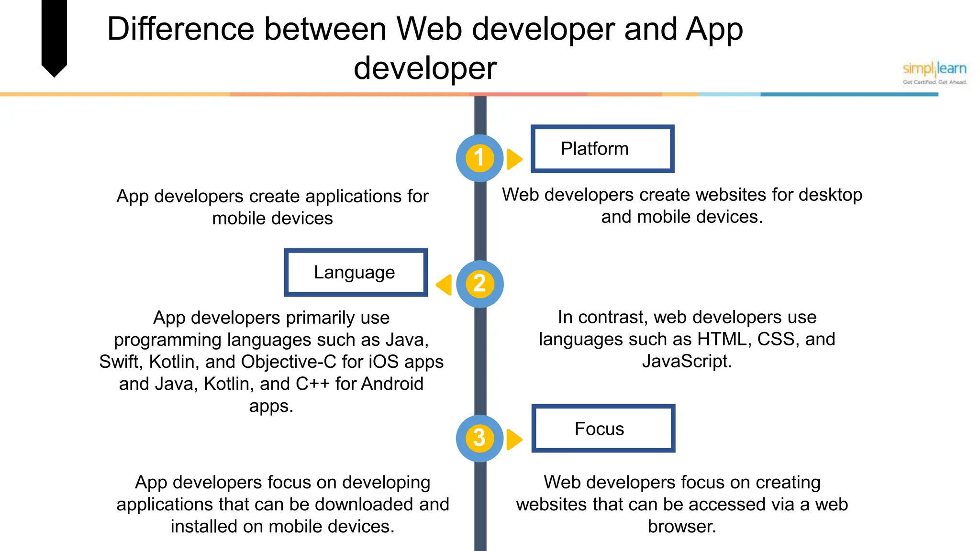Click paragraph listing Java, Swift, Kotlin languages
The image size is (980, 551).
(271, 362)
